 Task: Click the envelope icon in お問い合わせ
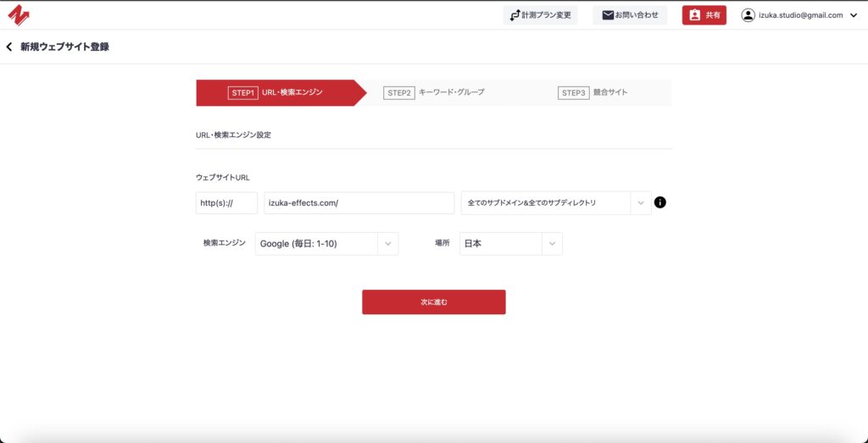(x=607, y=15)
